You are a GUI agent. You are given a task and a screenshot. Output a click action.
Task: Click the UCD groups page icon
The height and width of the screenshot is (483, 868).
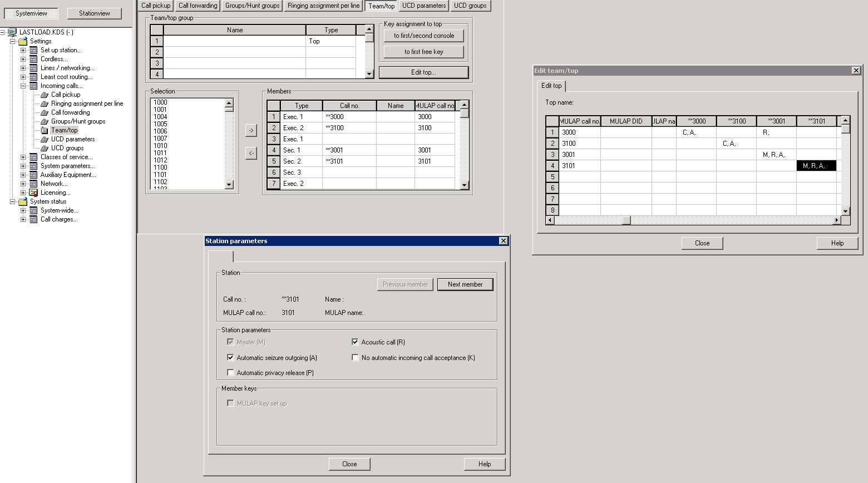pyautogui.click(x=45, y=148)
